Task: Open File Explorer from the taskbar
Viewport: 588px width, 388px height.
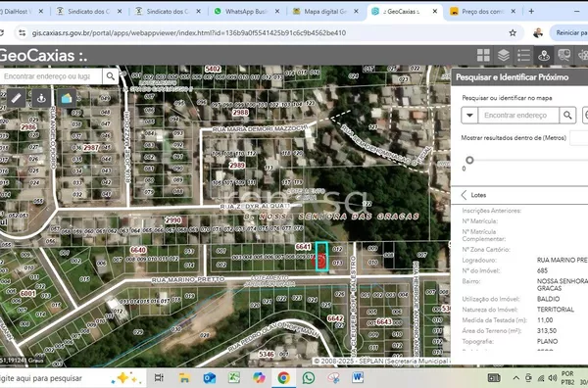Action: tap(184, 378)
